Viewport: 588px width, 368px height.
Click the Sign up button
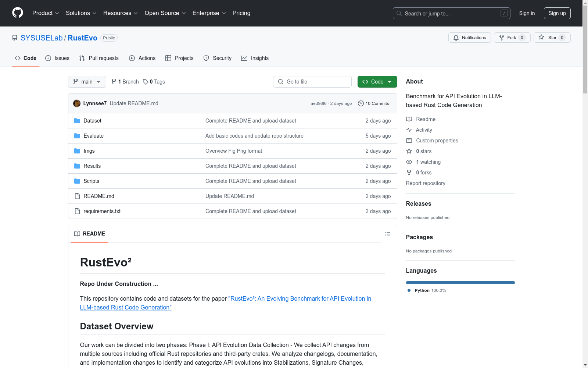(557, 13)
